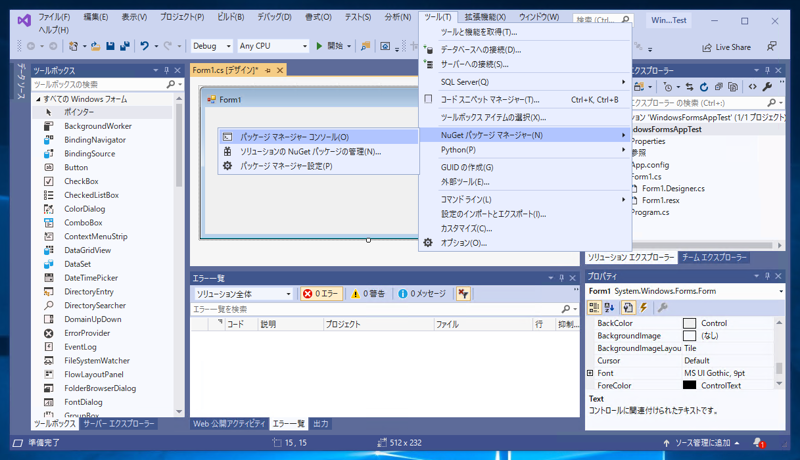Expand the Font property node
This screenshot has width=800, height=460.
coord(590,373)
